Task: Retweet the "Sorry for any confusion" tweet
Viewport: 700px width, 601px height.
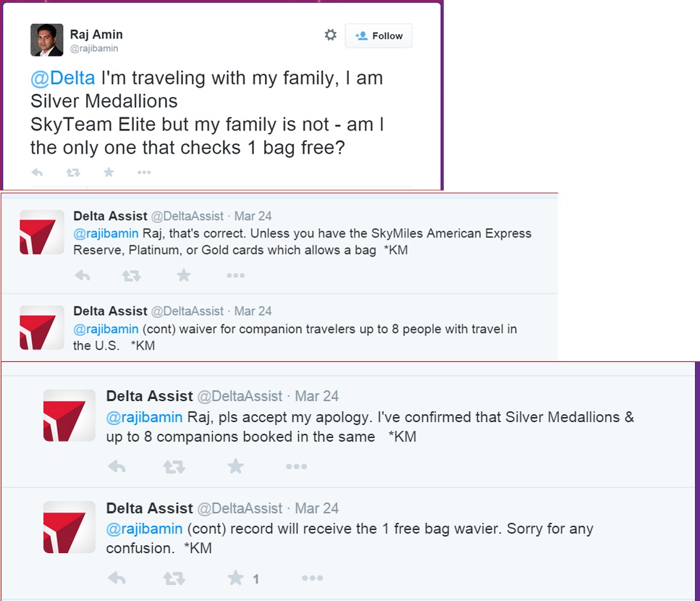Action: tap(174, 578)
